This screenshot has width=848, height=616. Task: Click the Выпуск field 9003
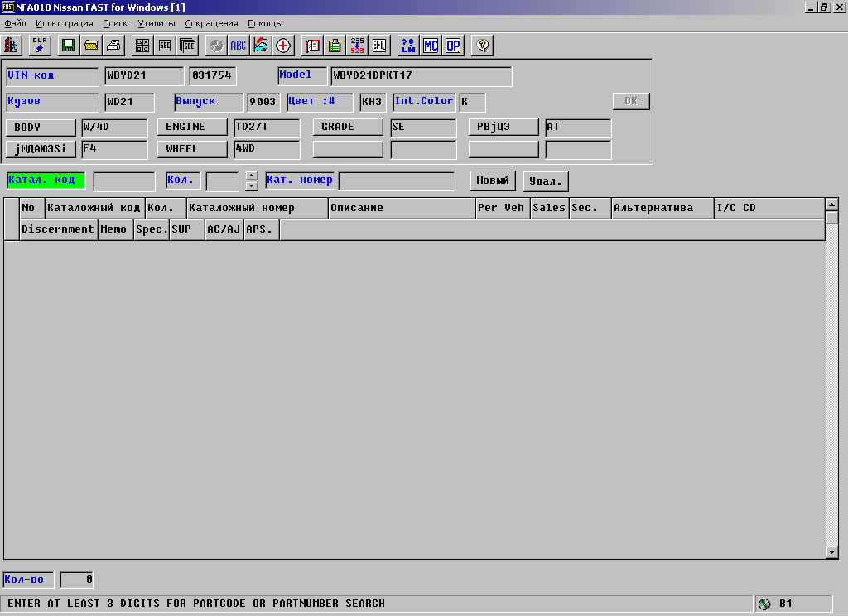coord(263,102)
